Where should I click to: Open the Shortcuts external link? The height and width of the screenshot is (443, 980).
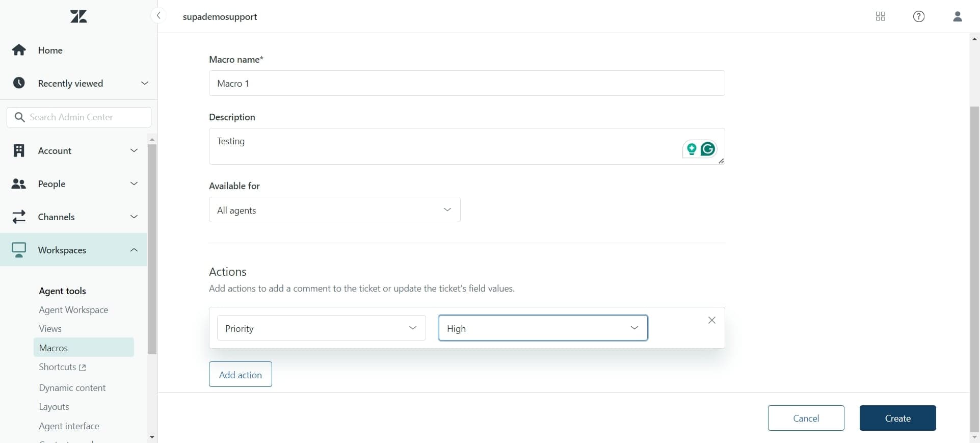62,367
